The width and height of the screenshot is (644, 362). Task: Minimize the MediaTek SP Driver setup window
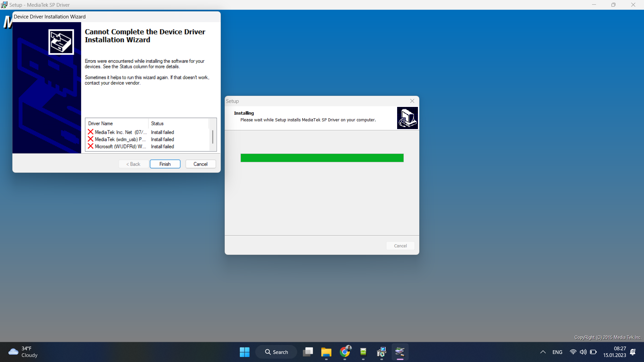point(594,5)
